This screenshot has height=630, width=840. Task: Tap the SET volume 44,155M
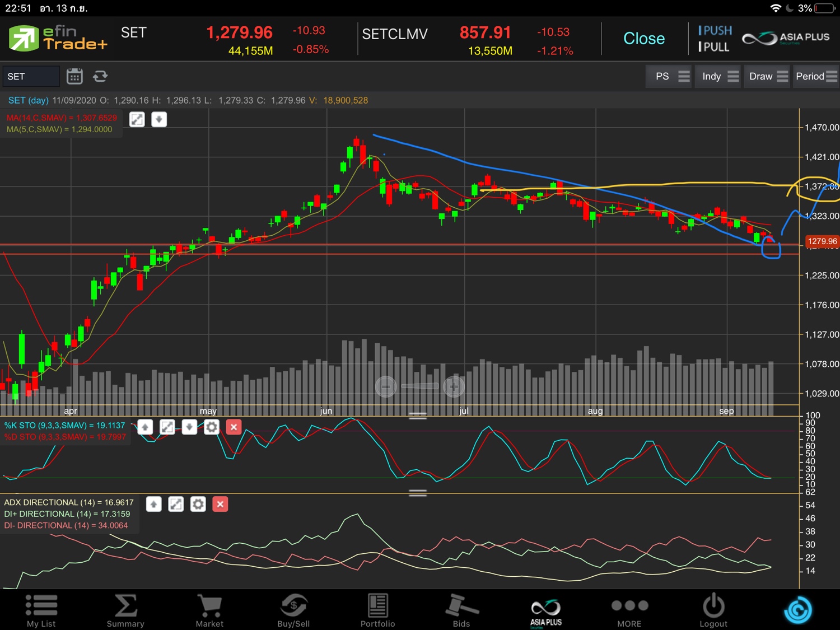tap(250, 51)
